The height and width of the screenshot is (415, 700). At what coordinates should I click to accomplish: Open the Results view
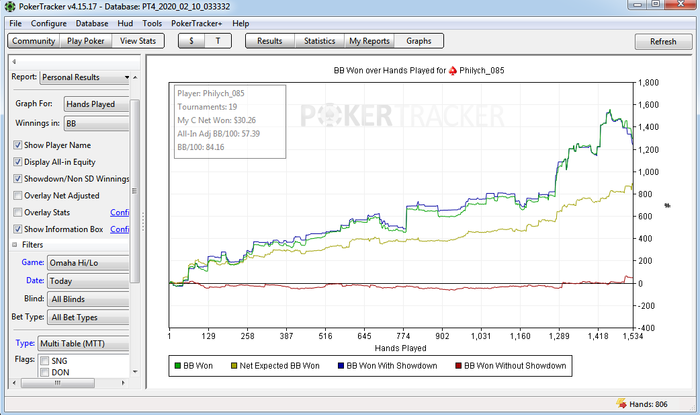(x=270, y=41)
